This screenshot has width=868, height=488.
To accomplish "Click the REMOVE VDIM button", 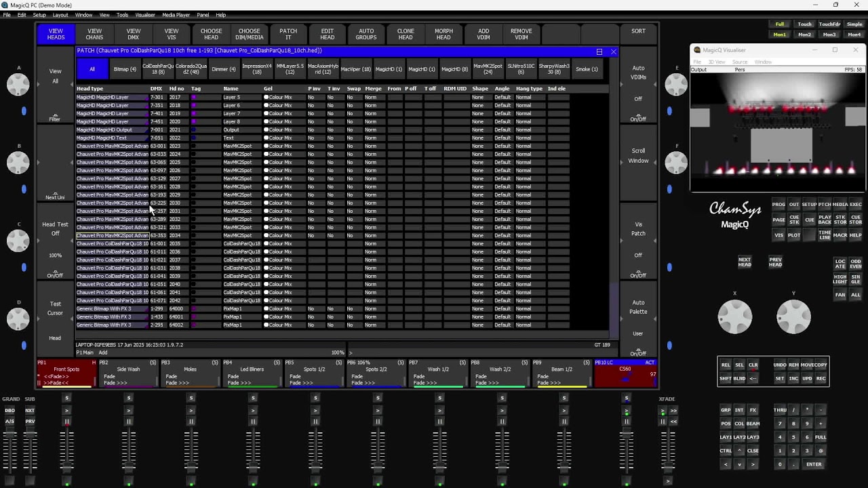I will (521, 35).
